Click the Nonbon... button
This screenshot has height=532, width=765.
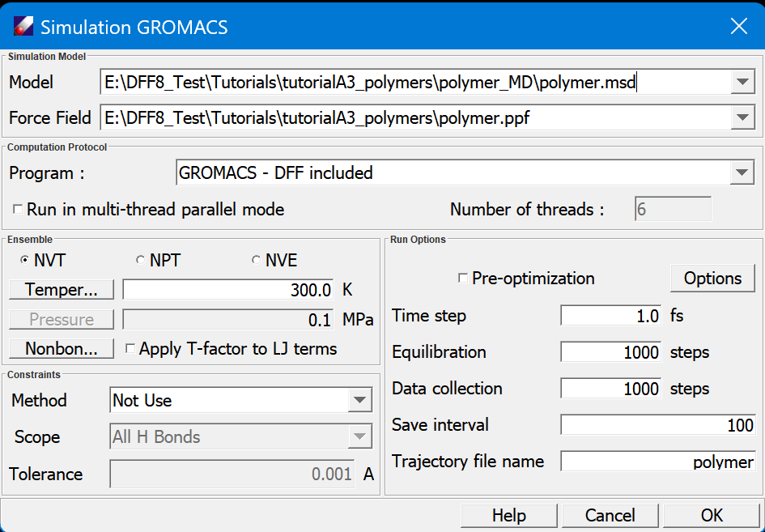[x=62, y=348]
